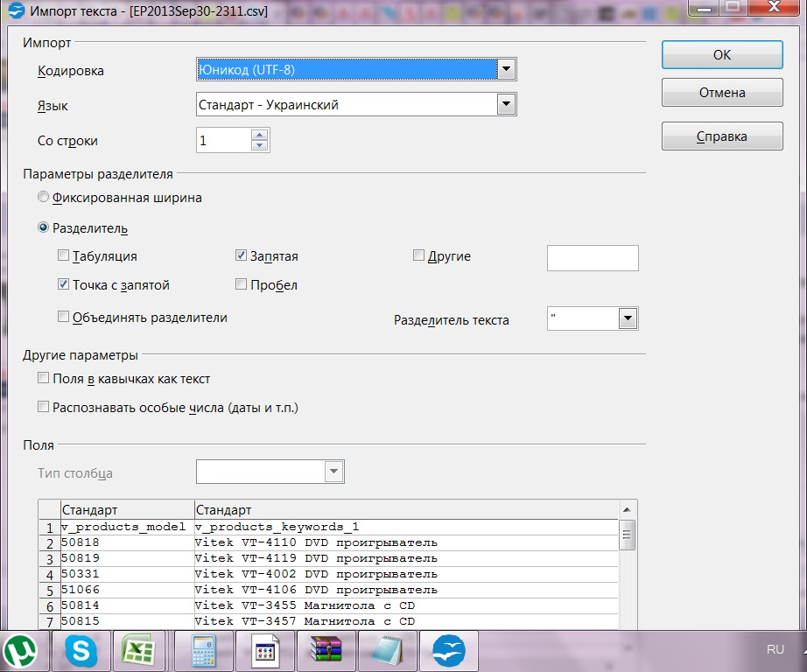This screenshot has height=672, width=807.
Task: Open Calculator from the taskbar
Action: coord(204,650)
